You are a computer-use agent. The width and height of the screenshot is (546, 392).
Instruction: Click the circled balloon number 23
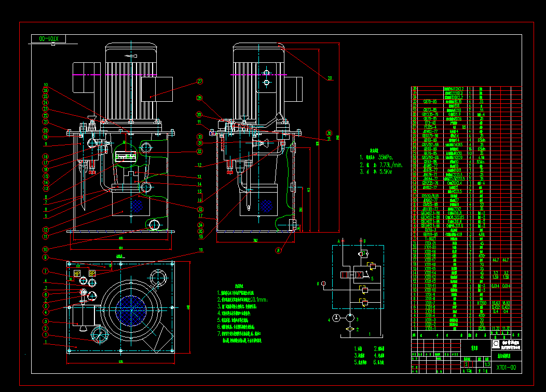click(x=45, y=109)
